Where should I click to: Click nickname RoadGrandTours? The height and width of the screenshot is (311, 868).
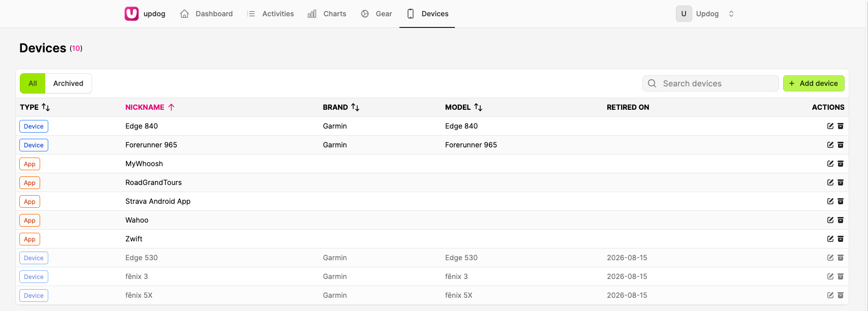point(153,182)
